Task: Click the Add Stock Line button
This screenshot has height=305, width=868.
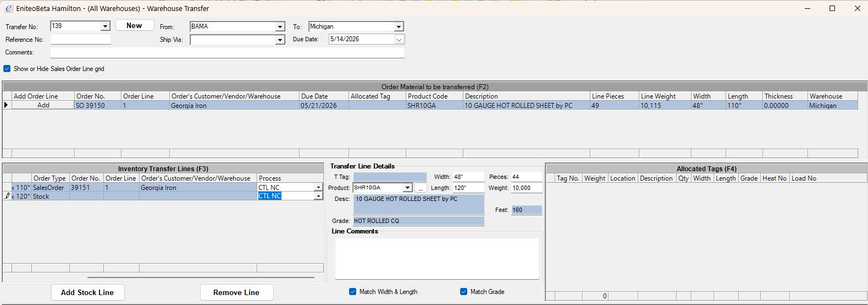Action: 88,292
